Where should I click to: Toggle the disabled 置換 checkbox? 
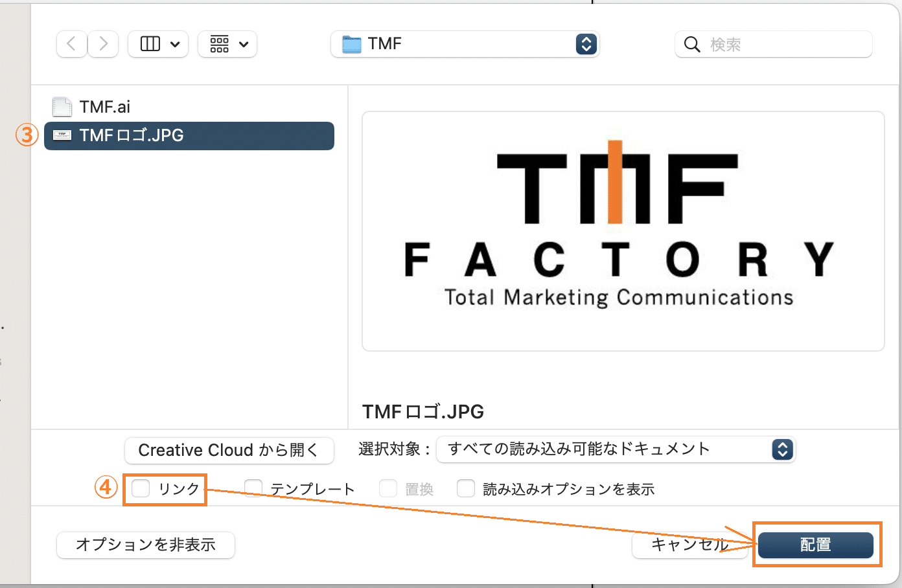tap(387, 488)
